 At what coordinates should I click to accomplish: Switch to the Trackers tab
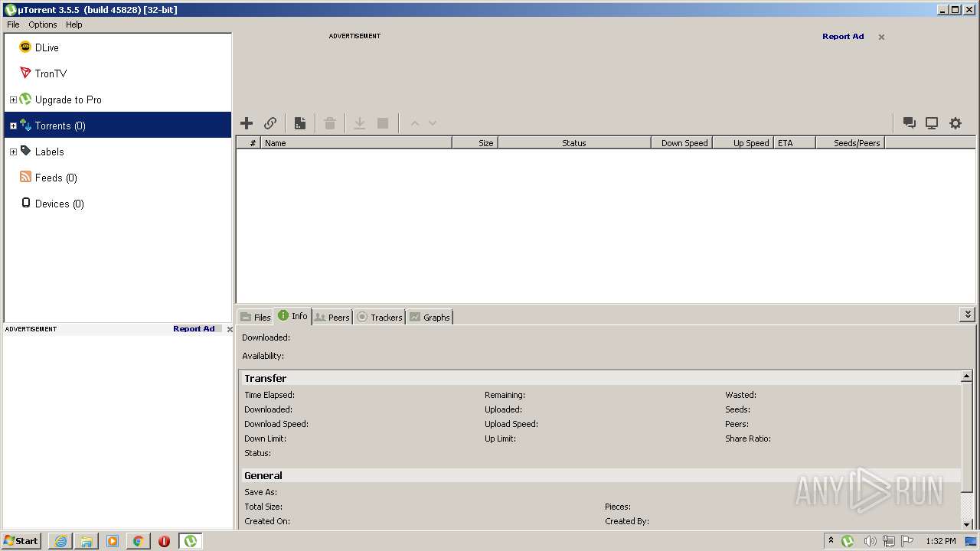[380, 317]
